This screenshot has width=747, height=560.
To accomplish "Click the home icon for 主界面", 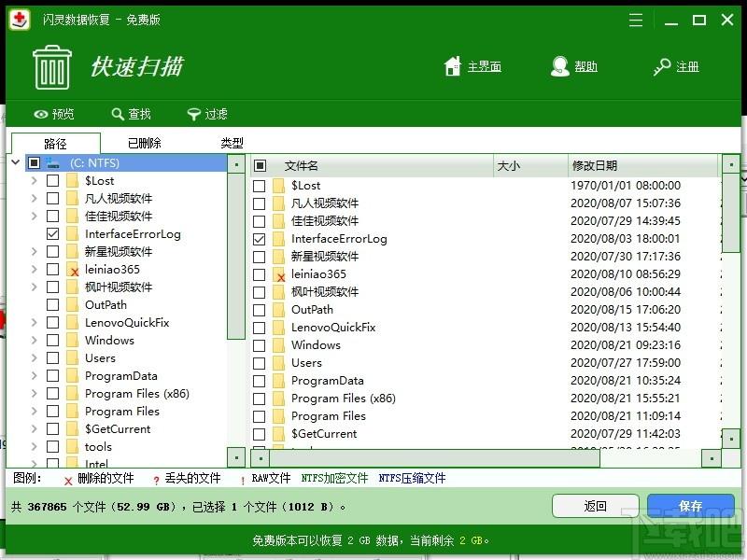I will coord(453,66).
